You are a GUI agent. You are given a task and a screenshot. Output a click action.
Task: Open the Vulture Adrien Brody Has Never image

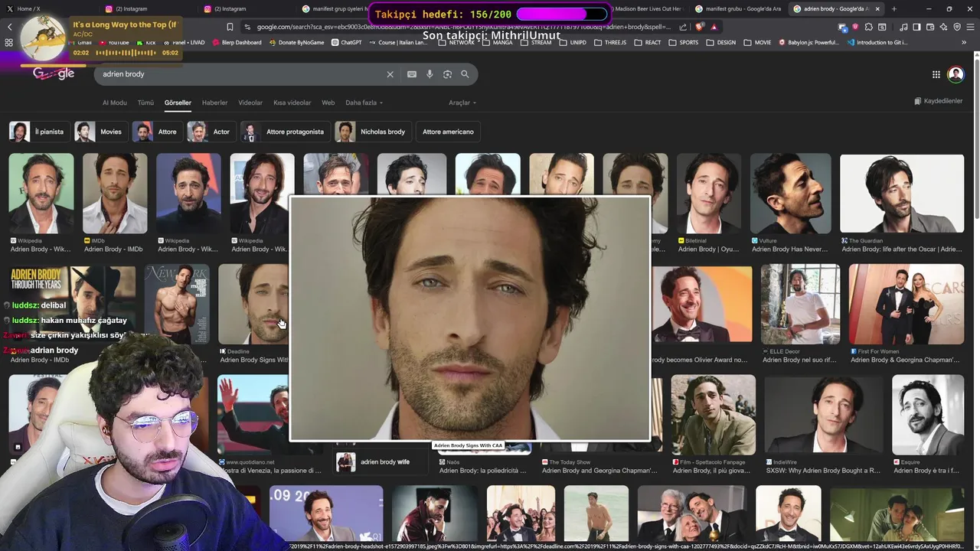point(790,194)
